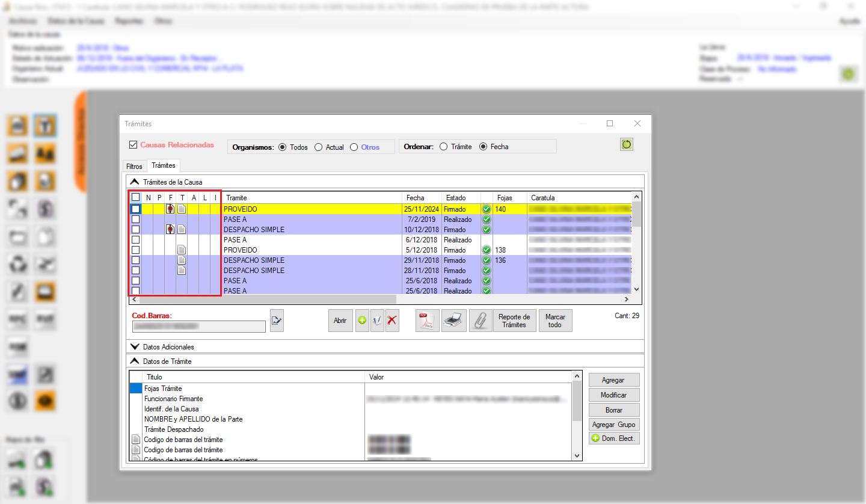Click the green add trámite icon
Viewport: 866px width, 504px height.
coord(362,321)
